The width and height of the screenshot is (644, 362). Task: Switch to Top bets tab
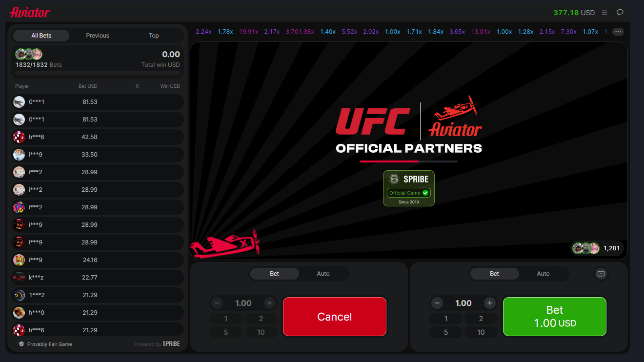point(154,36)
